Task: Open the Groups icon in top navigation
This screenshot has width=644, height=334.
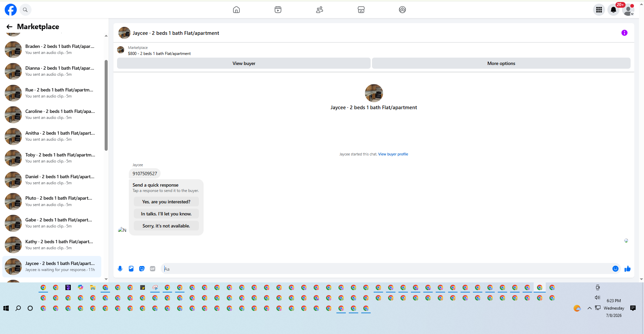Action: [402, 10]
